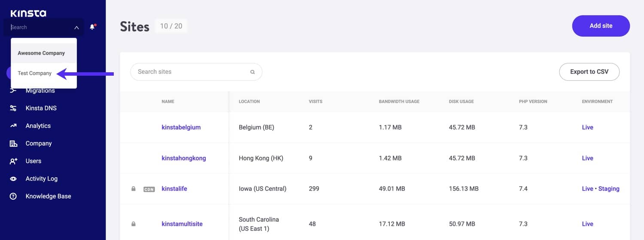Open the kinstamultisite site
The image size is (644, 240).
[x=182, y=224]
